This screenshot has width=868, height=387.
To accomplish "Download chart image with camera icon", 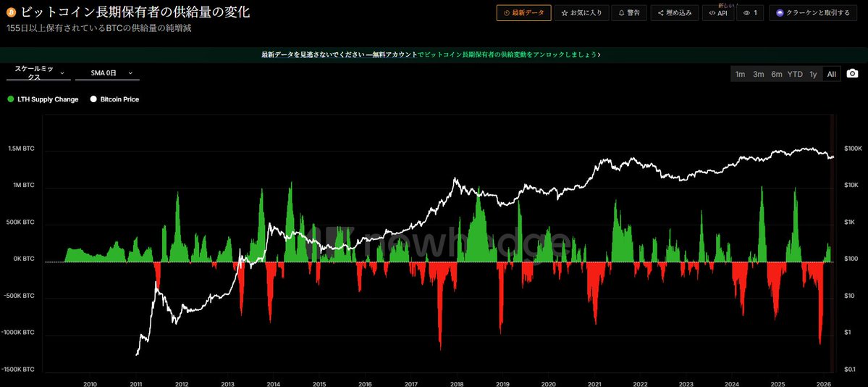I will click(853, 74).
